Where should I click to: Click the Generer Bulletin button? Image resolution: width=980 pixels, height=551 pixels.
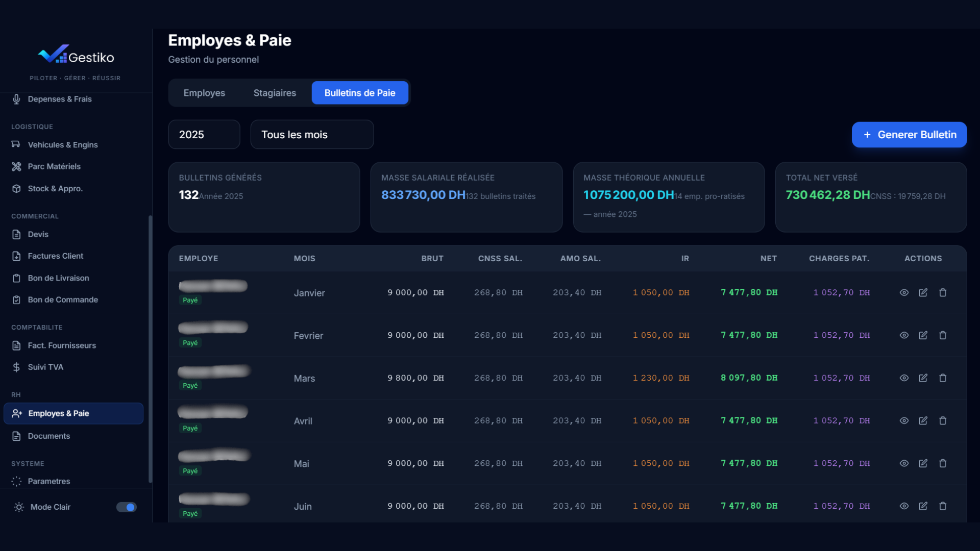909,134
